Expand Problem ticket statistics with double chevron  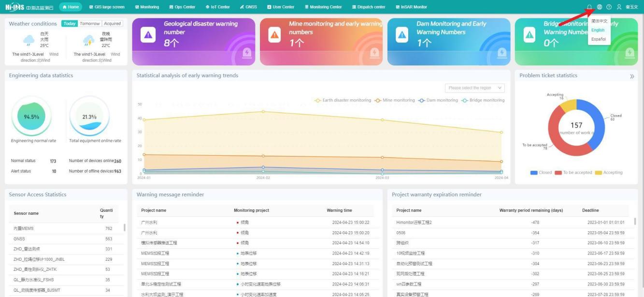tap(632, 76)
